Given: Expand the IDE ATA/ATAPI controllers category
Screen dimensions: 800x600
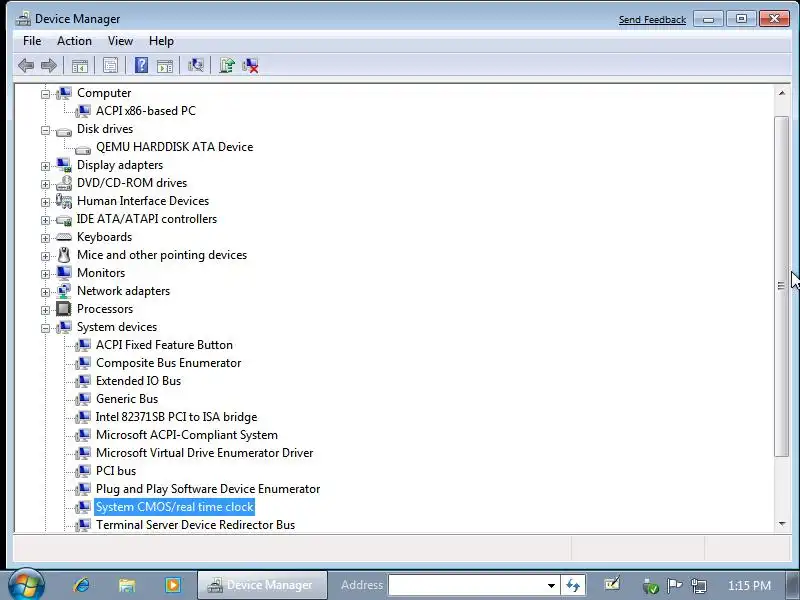Looking at the screenshot, I should click(45, 220).
